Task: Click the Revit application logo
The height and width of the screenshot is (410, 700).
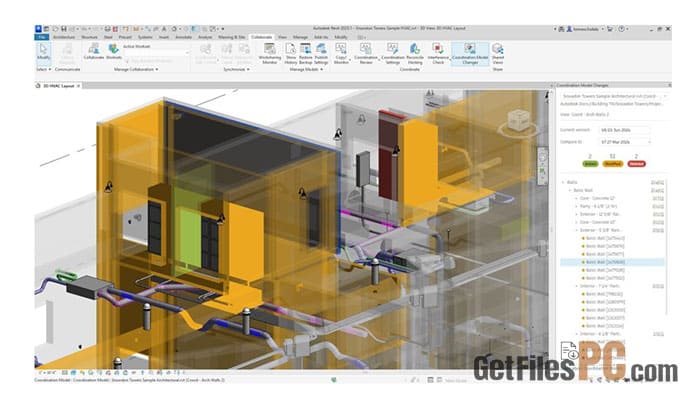Action: click(x=38, y=29)
